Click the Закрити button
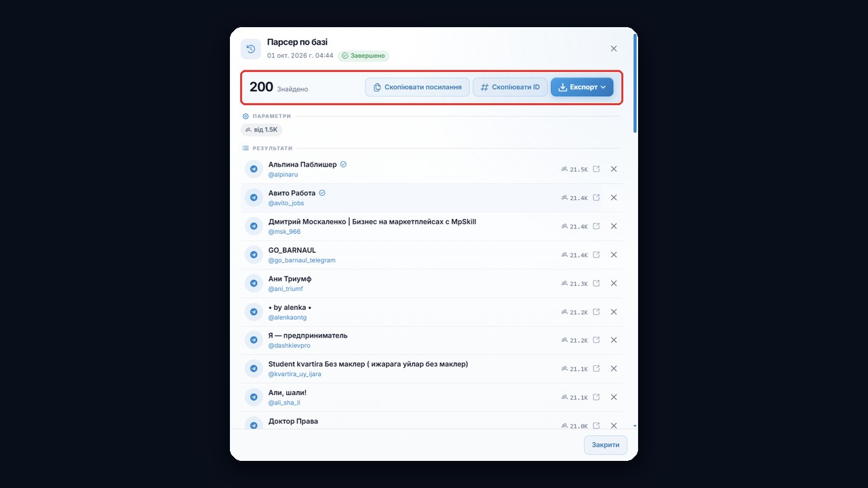The height and width of the screenshot is (488, 868). [606, 445]
